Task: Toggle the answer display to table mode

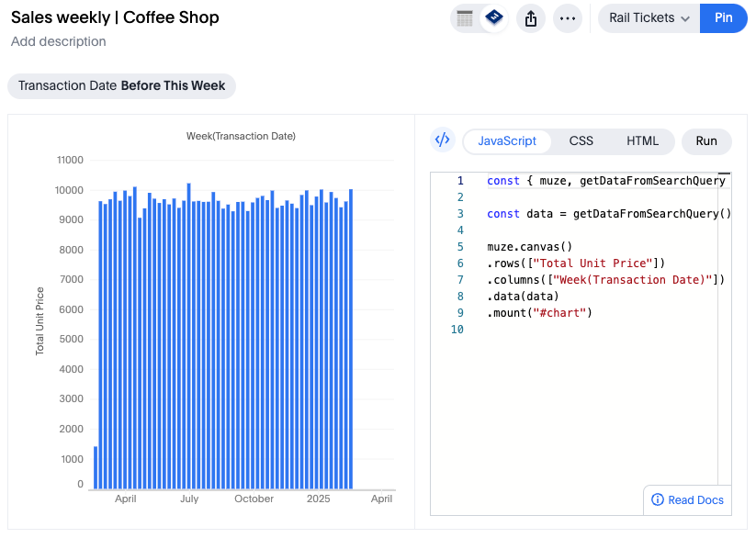Action: pyautogui.click(x=465, y=18)
